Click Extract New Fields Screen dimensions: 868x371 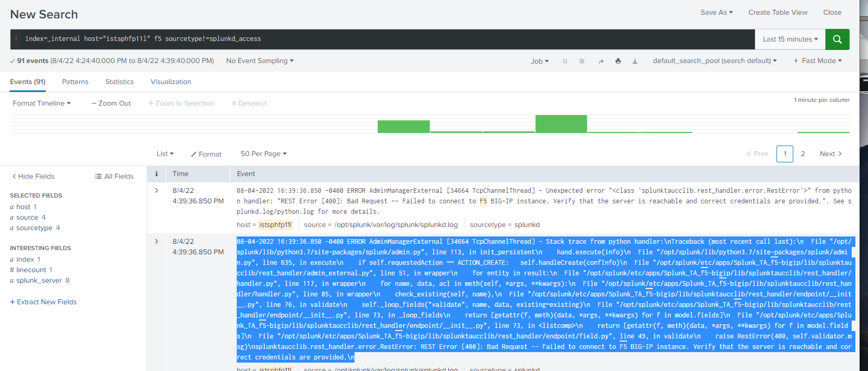coord(43,302)
